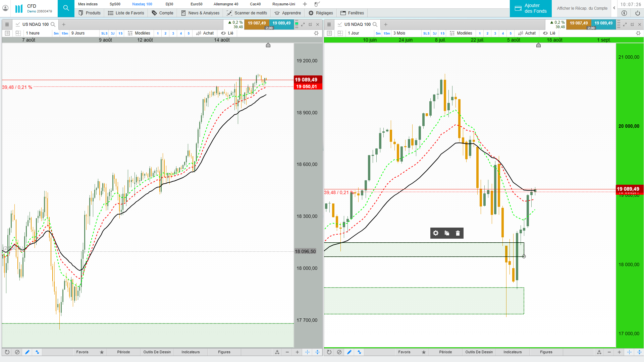644x362 pixels.
Task: Toggle crosshair mode on left chart
Action: point(307,352)
